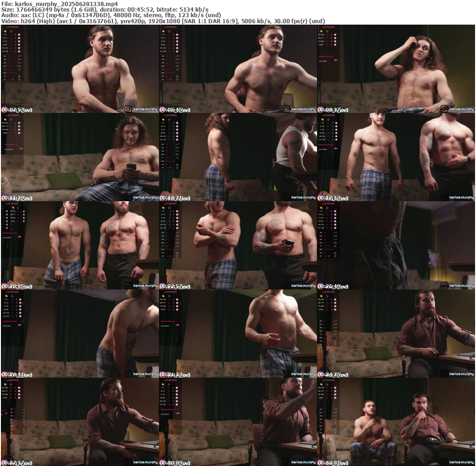476x466 pixels.
Task: Click the Instagram icon in the 00:43:01 frame
Action: coord(444,462)
